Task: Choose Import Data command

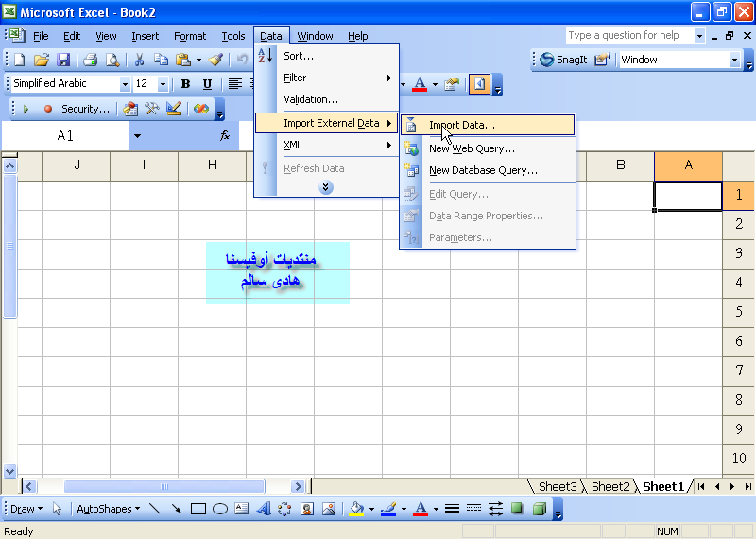Action: click(x=488, y=125)
